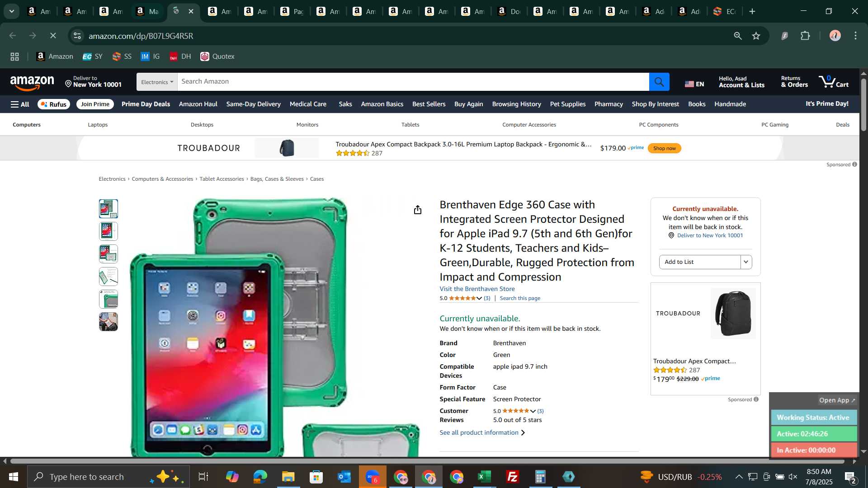868x488 pixels.
Task: Open the Quotex bookmark
Action: (x=217, y=56)
